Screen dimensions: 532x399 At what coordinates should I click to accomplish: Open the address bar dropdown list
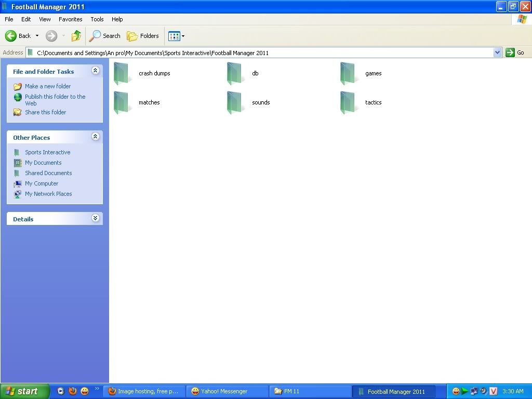[x=497, y=52]
